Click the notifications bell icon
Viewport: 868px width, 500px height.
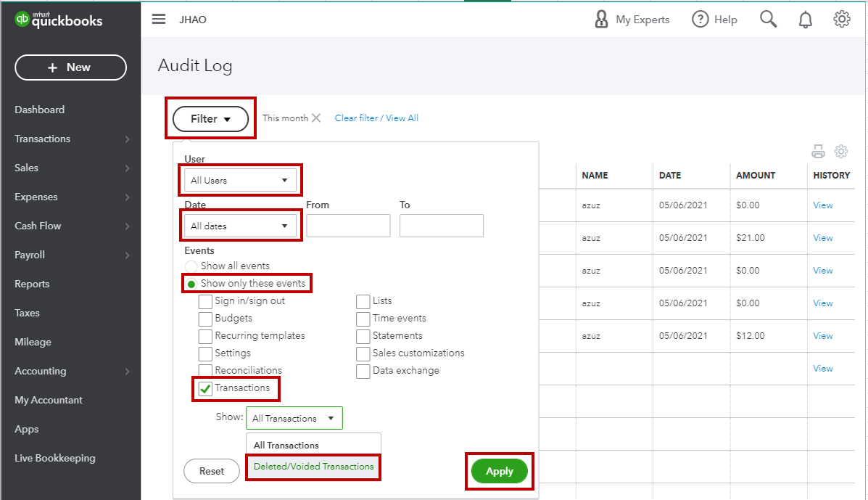tap(805, 20)
